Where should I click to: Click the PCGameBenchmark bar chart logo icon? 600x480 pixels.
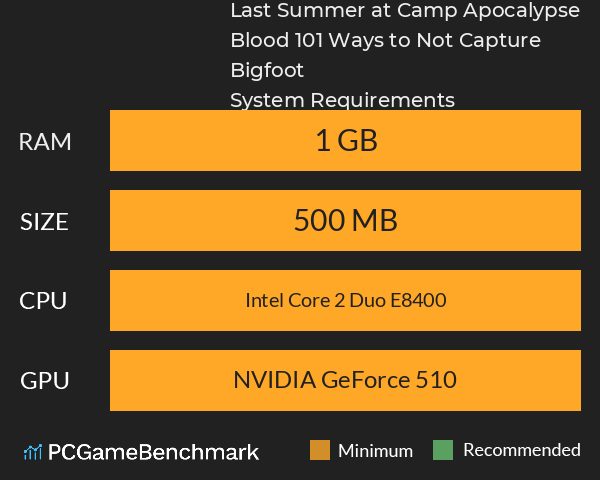coord(33,452)
